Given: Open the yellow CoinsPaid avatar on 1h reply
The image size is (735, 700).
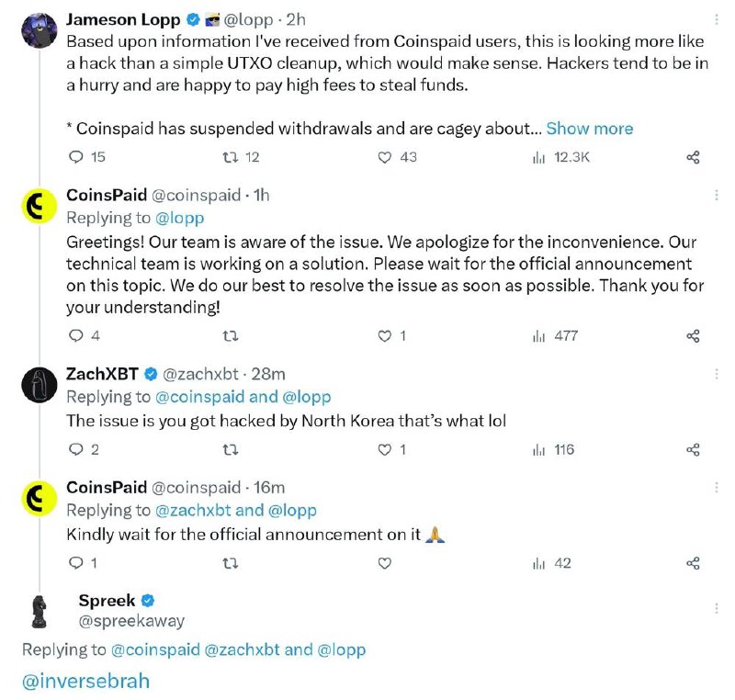Looking at the screenshot, I should pos(40,206).
